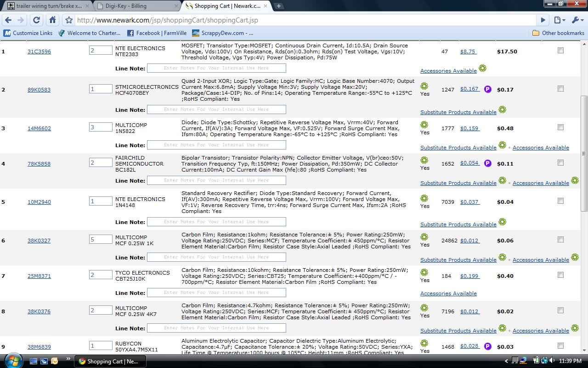The width and height of the screenshot is (588, 368).
Task: Open the Facebook | FarmVille bookmark
Action: (157, 33)
